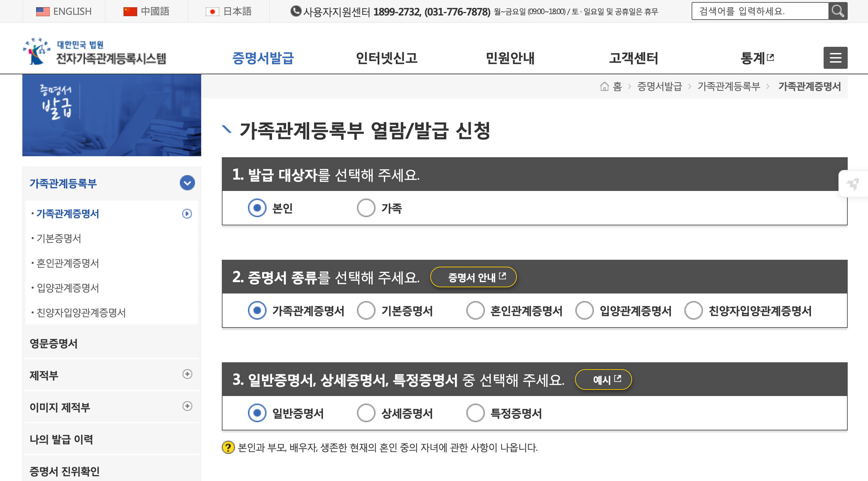The image size is (868, 481).
Task: Click the search magnifier icon
Action: click(x=837, y=11)
